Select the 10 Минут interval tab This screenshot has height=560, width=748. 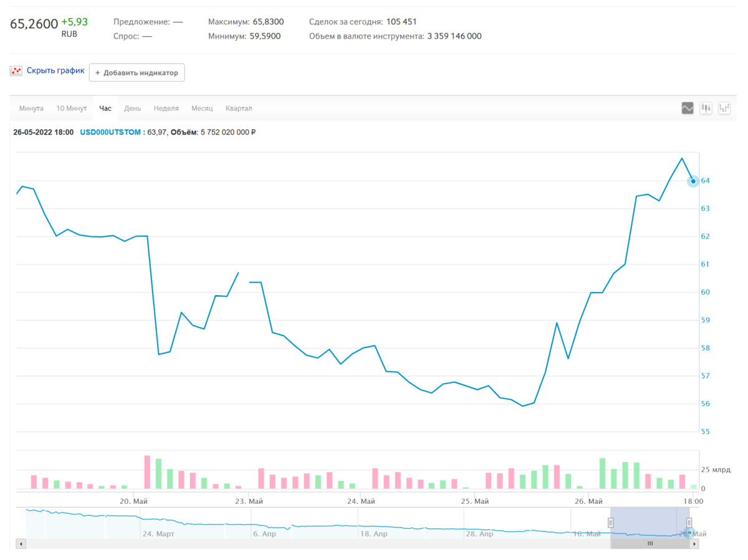click(x=72, y=109)
